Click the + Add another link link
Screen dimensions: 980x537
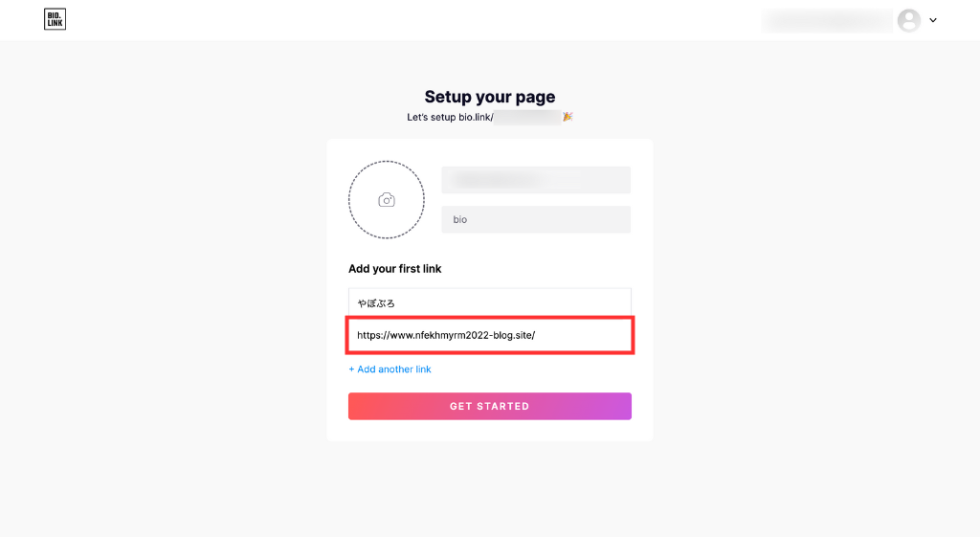[390, 369]
